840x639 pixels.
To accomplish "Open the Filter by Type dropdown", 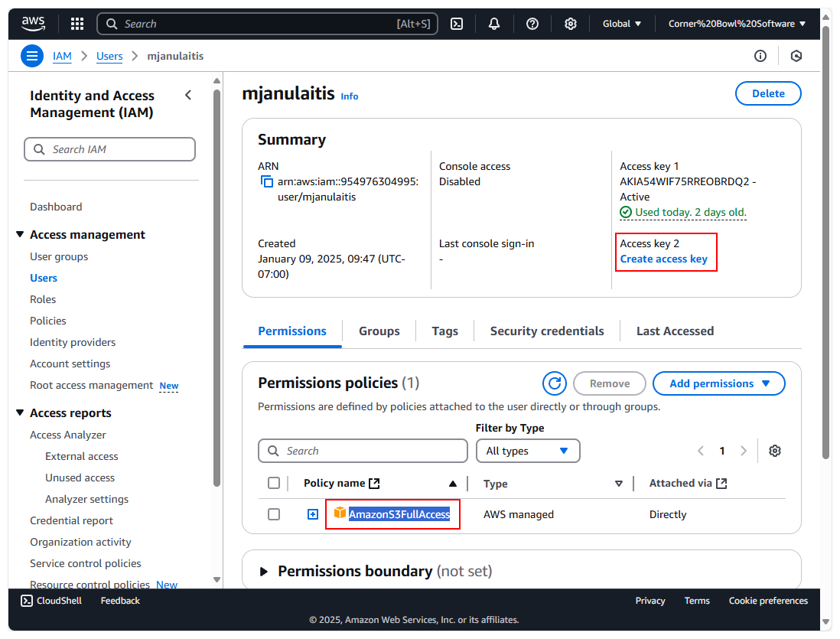I will [528, 451].
